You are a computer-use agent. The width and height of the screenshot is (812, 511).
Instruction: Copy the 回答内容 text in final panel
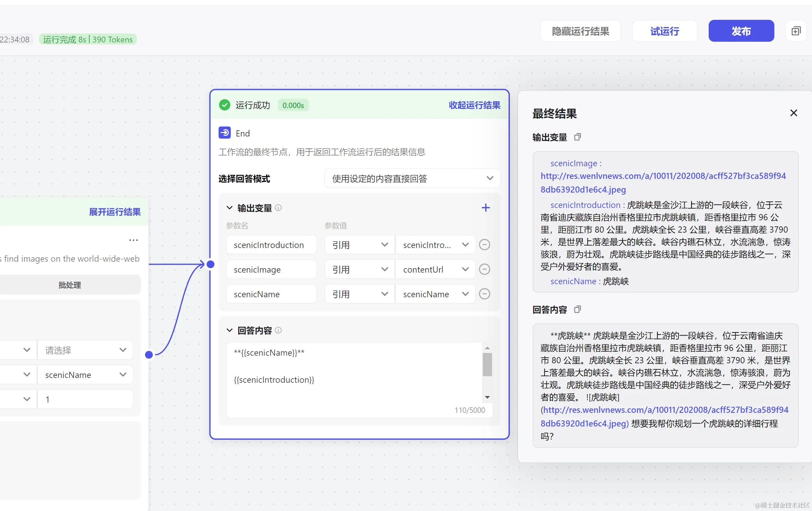[x=578, y=310]
